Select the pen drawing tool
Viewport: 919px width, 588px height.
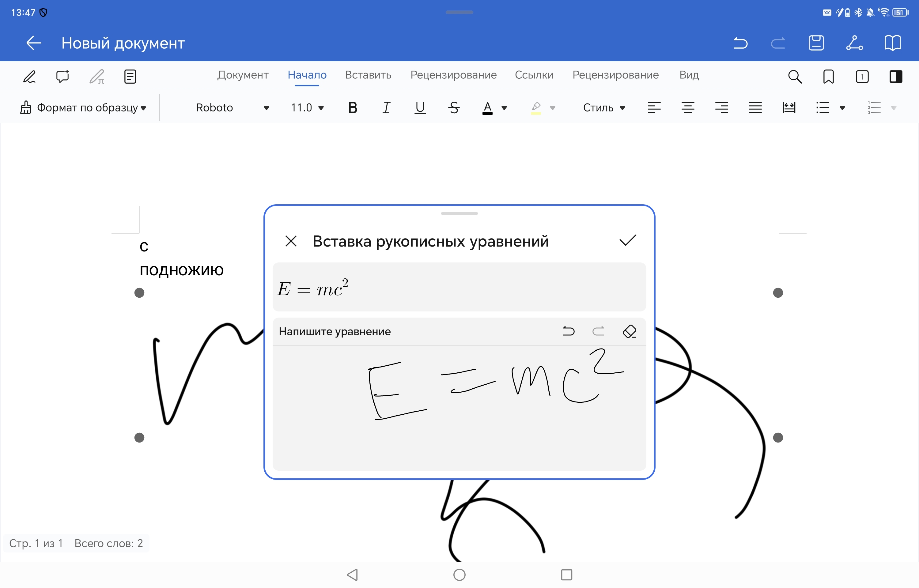[29, 76]
